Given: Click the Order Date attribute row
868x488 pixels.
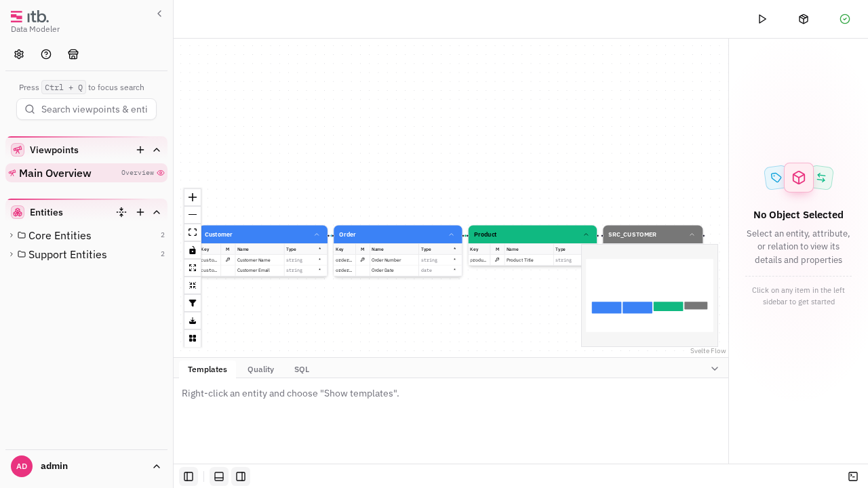Looking at the screenshot, I should [x=397, y=270].
